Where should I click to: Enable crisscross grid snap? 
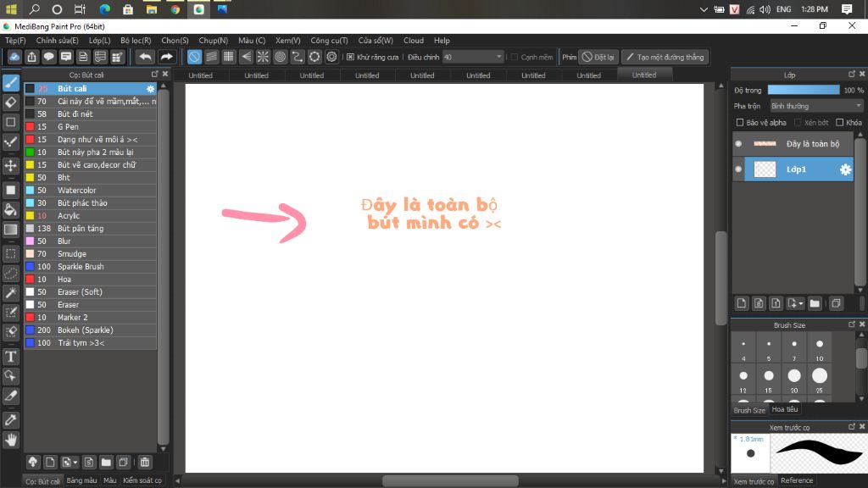click(229, 57)
